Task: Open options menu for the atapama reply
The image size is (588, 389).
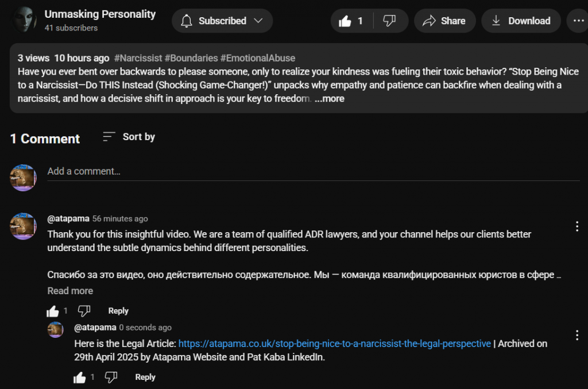Action: (x=577, y=335)
